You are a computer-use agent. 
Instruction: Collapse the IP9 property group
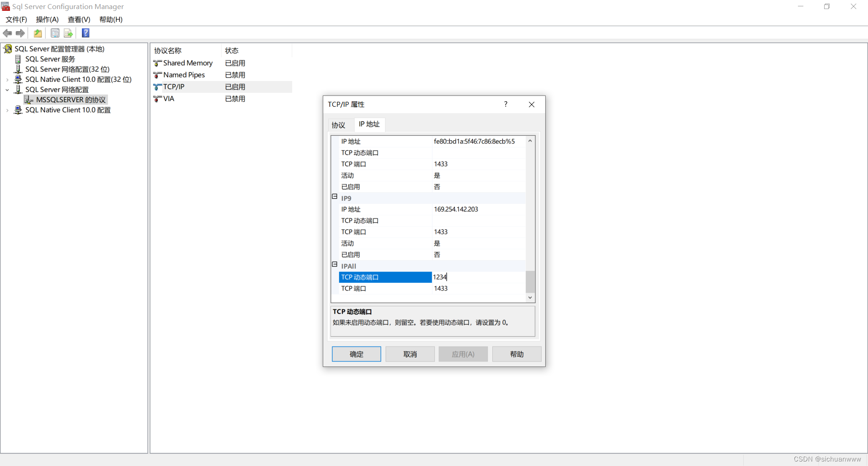click(335, 197)
